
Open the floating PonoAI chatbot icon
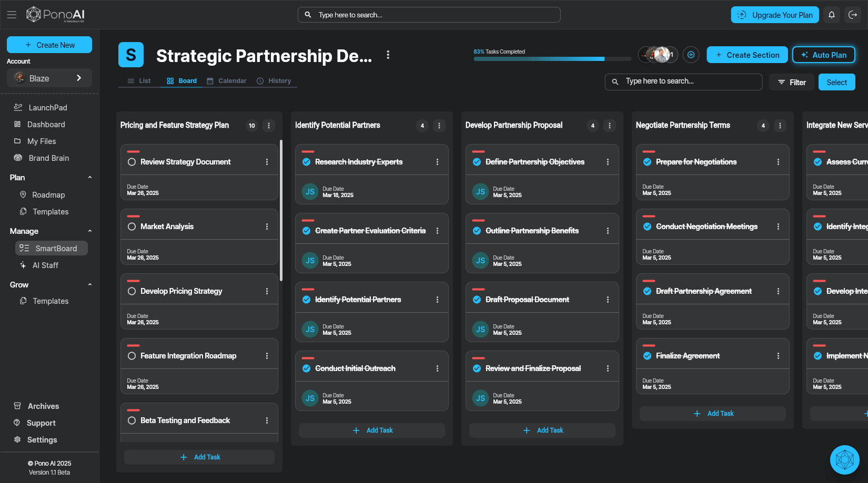844,460
